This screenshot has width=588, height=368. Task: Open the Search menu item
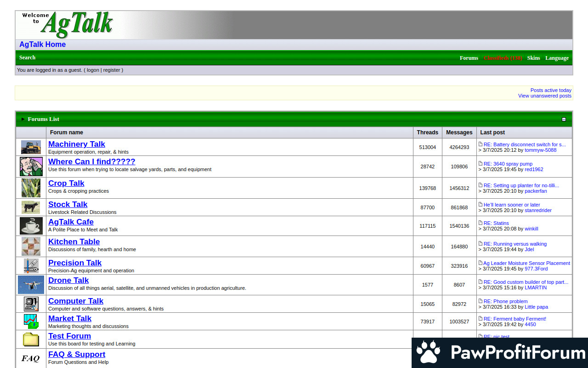[27, 57]
